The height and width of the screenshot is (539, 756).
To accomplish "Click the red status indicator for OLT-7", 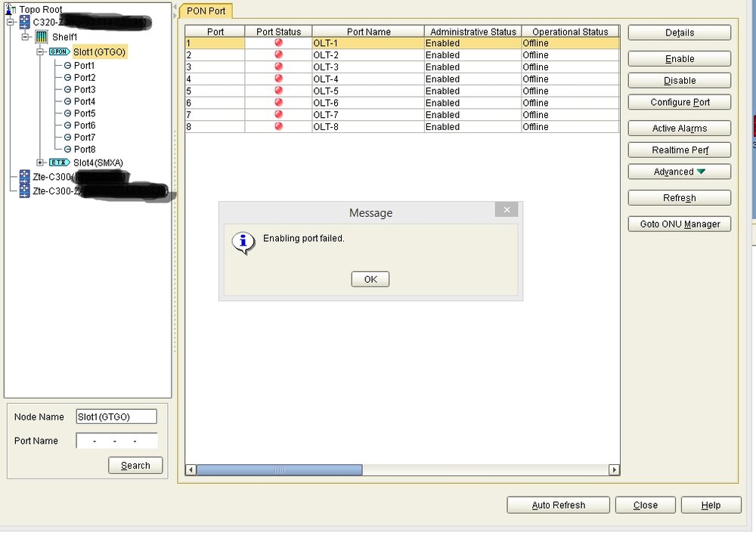I will pos(278,115).
